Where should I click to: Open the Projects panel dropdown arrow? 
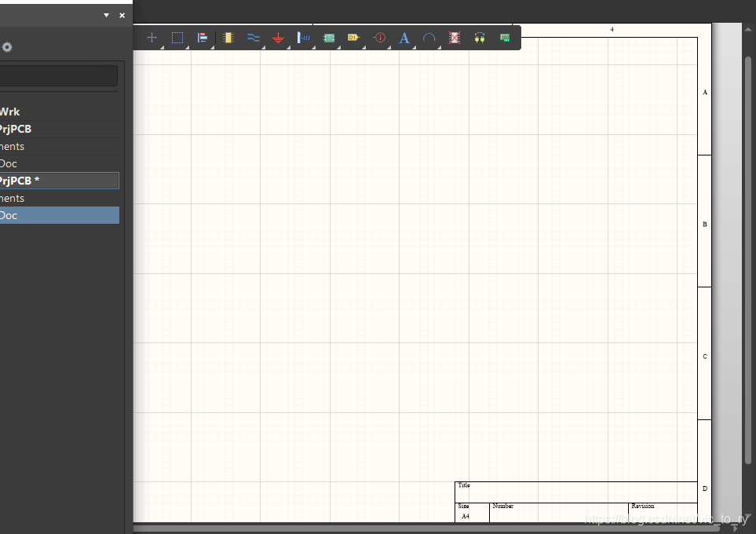107,16
